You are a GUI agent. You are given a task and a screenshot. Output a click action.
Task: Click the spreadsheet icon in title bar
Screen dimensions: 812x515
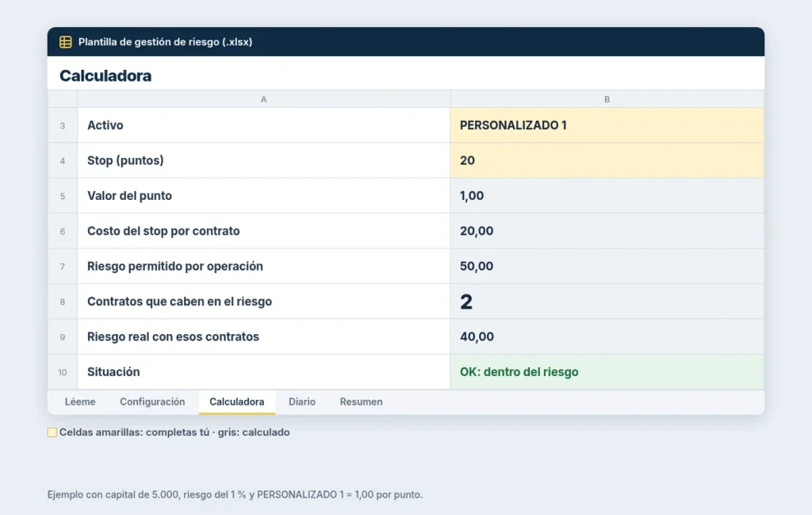pyautogui.click(x=65, y=42)
